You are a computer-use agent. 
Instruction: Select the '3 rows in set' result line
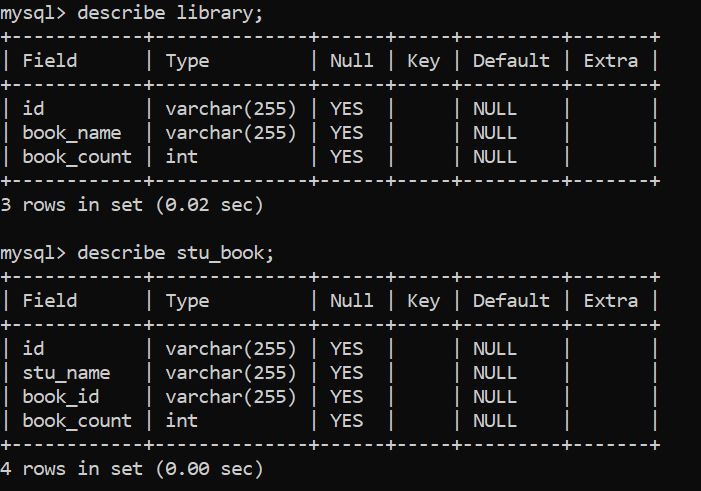click(132, 205)
